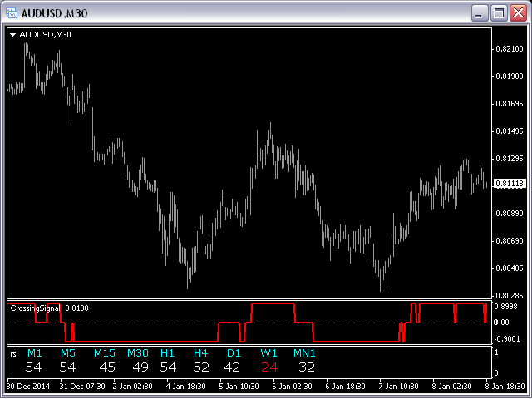Click the CrossingSignal indicator label
Screen dimensions: 532x399
[x=35, y=308]
